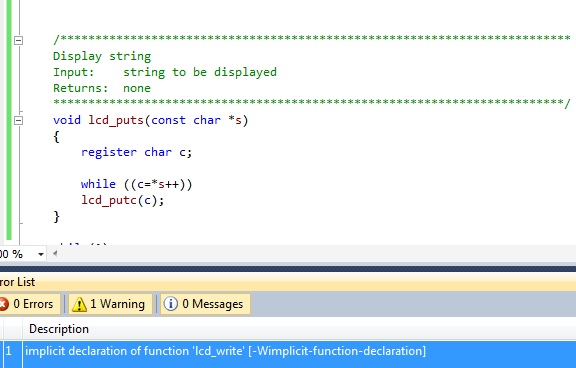
Task: Click the blue info messages icon
Action: click(170, 304)
